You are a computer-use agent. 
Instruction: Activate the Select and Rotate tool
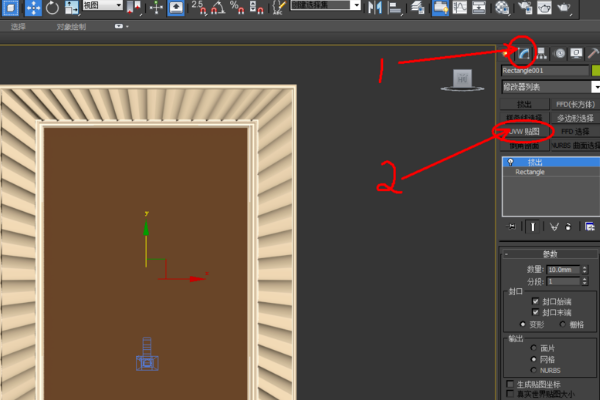tap(52, 7)
